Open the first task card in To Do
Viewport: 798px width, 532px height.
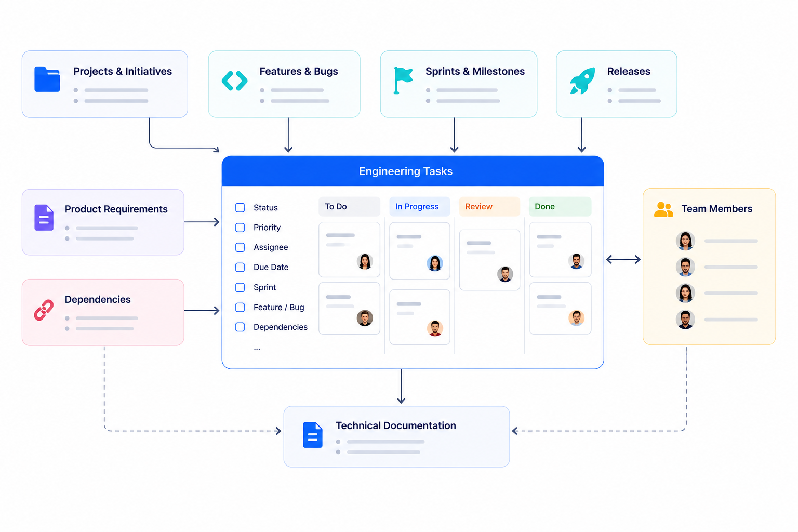point(349,250)
